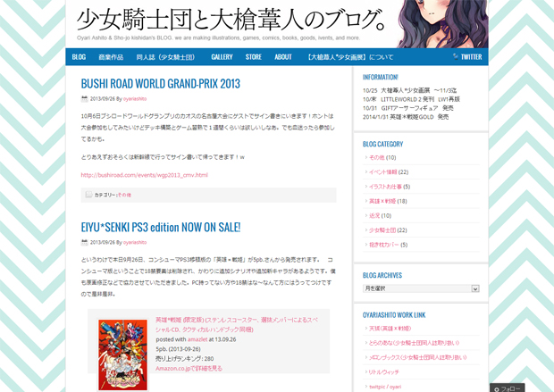Click the 10/25 大槍葦人*少女画展 info line
554x392 pixels.
pos(409,90)
